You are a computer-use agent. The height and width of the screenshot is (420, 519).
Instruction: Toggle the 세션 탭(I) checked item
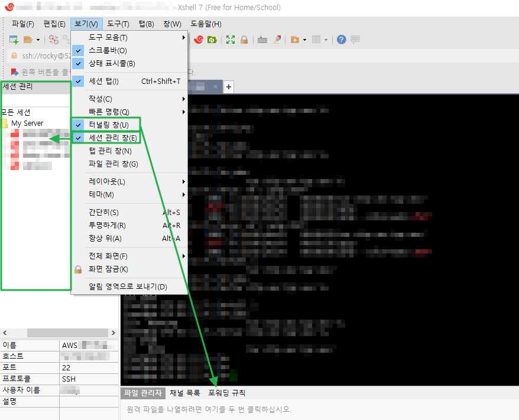pos(129,82)
